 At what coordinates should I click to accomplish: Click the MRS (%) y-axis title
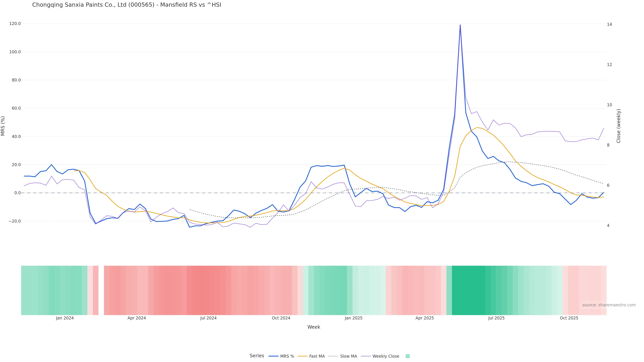(3, 126)
